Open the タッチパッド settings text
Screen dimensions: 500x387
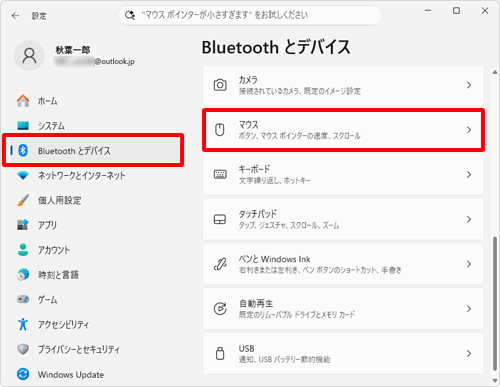258,214
